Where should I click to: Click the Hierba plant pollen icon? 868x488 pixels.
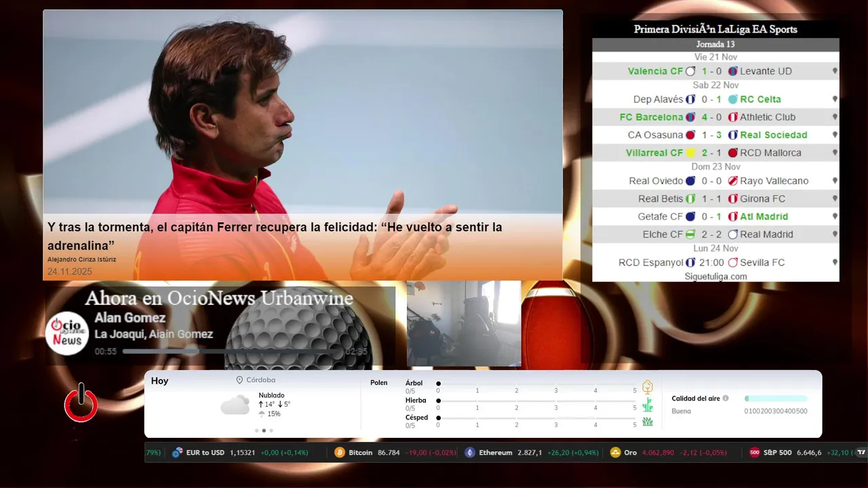pos(648,405)
